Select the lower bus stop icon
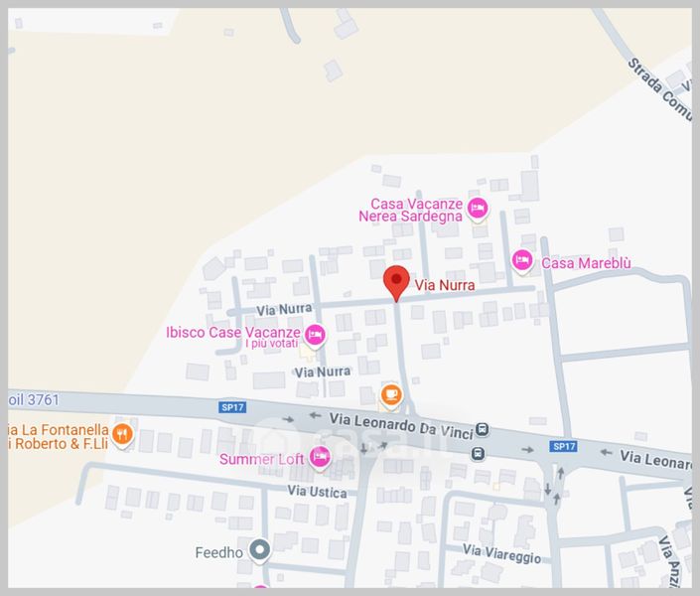Screen dimensions: 700x596 click(x=478, y=454)
